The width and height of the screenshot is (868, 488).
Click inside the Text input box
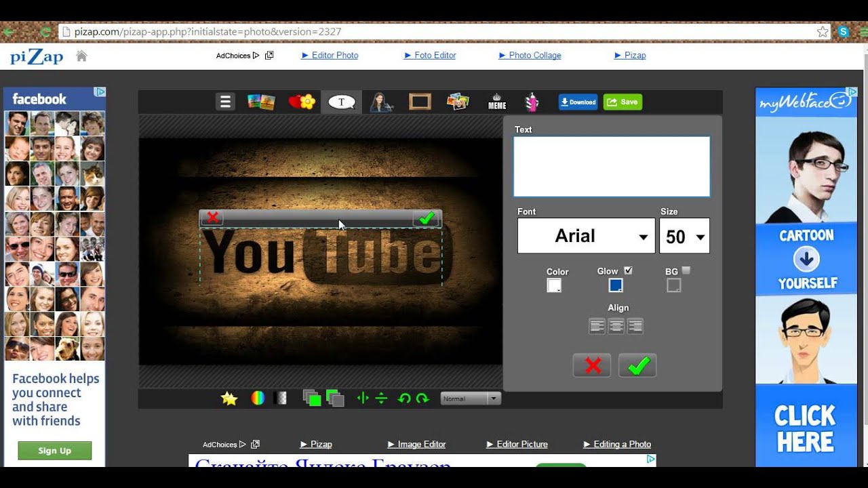(612, 167)
